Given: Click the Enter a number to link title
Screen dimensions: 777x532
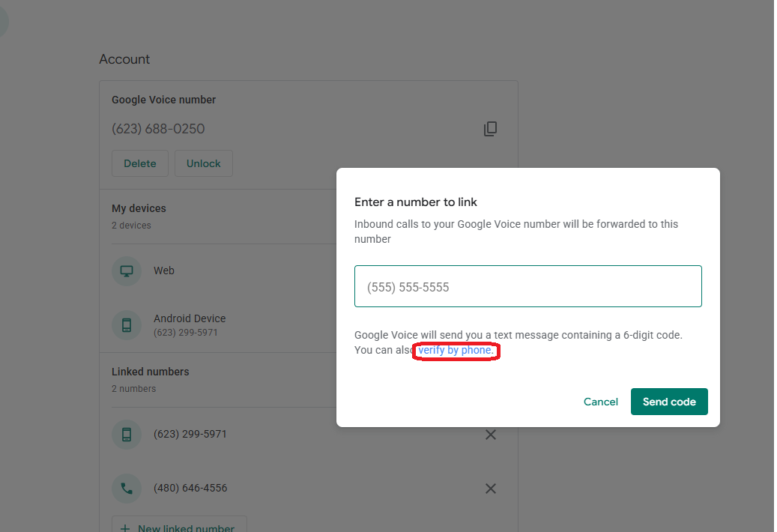Looking at the screenshot, I should (x=416, y=202).
